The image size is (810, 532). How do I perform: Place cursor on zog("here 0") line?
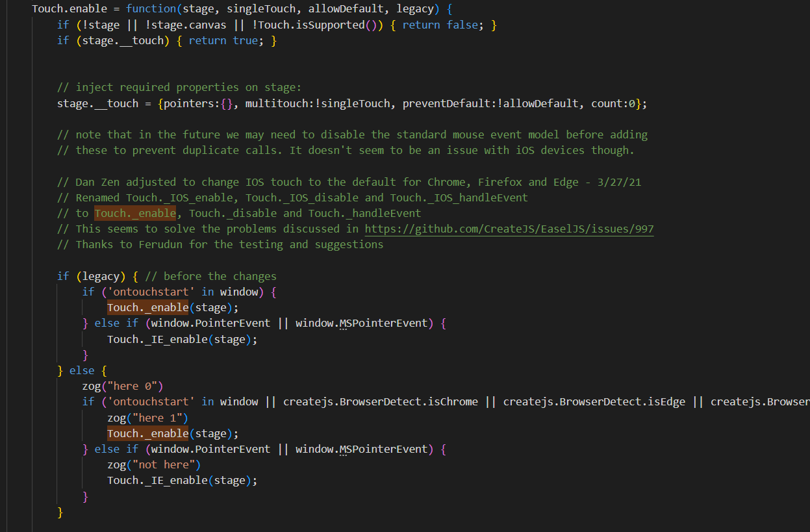pyautogui.click(x=122, y=386)
